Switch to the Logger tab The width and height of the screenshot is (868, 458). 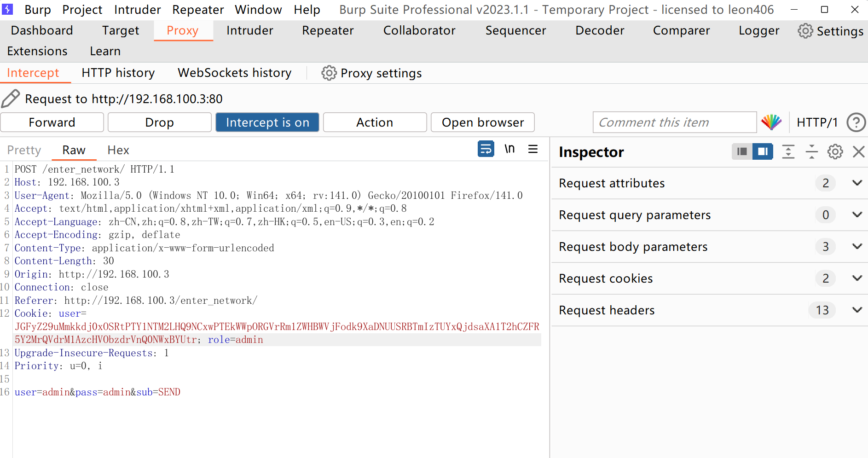759,30
